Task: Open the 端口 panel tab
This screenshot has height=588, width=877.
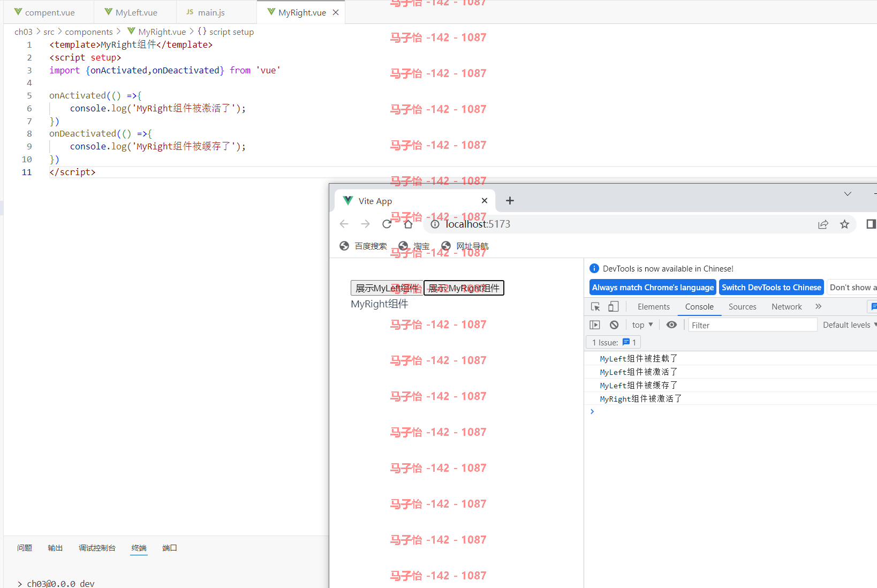Action: [170, 548]
